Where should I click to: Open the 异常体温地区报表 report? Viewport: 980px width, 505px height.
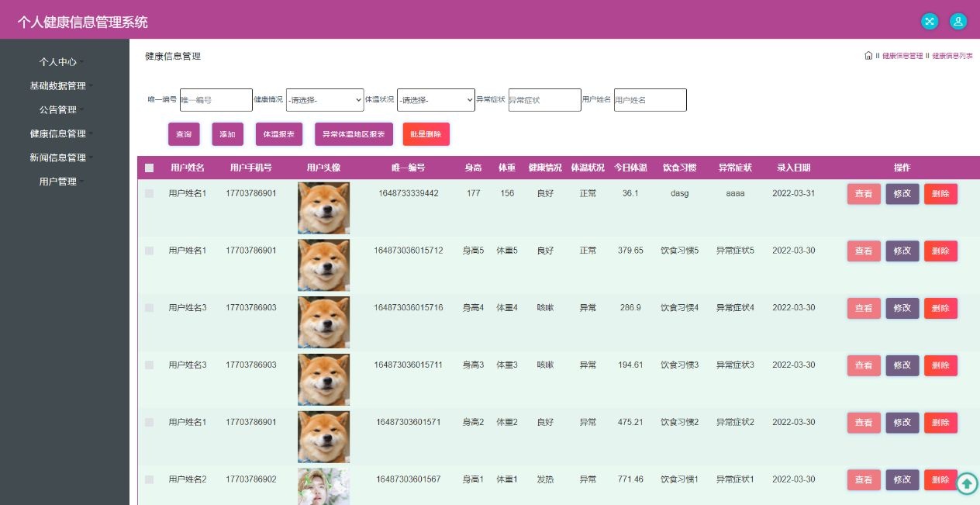[354, 134]
